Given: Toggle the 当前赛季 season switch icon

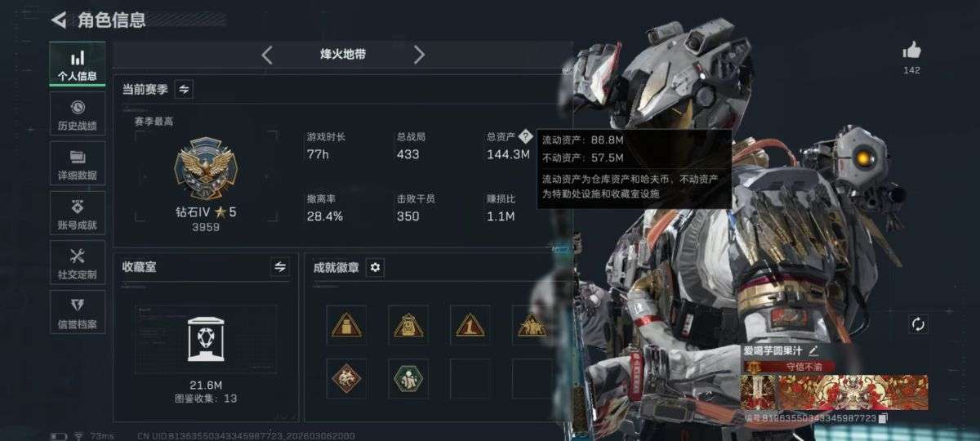Looking at the screenshot, I should click(184, 89).
